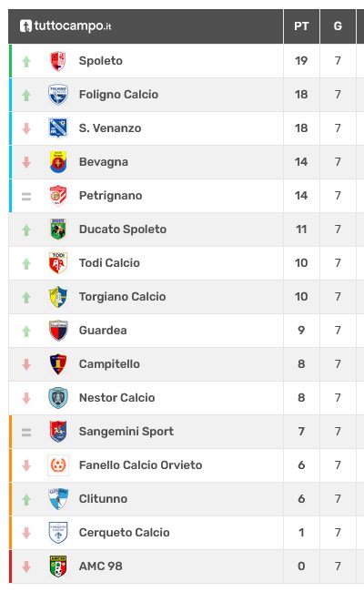The height and width of the screenshot is (592, 364).
Task: Click the Ducato Spoleto badge
Action: [58, 230]
